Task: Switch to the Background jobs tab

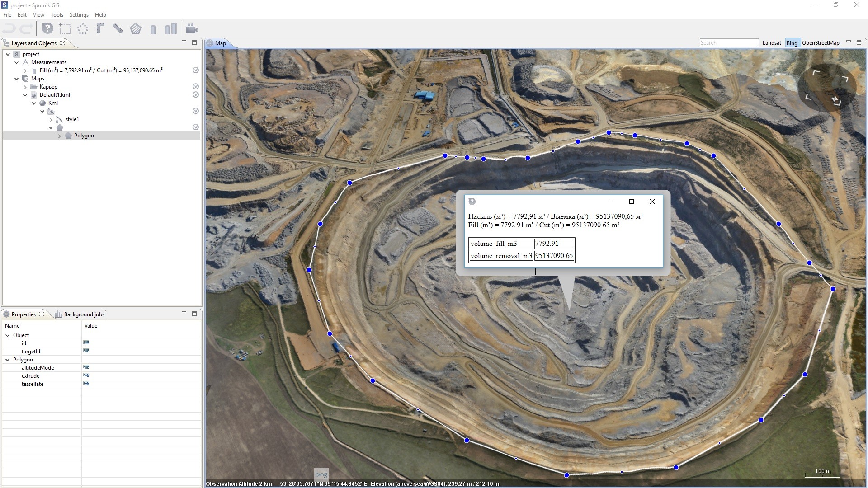Action: (x=80, y=314)
